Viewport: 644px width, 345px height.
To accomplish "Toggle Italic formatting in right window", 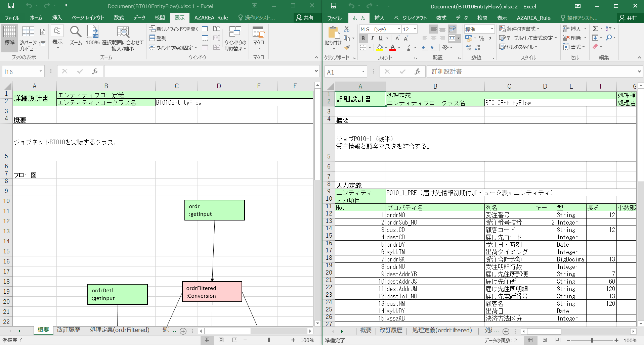I will 372,38.
